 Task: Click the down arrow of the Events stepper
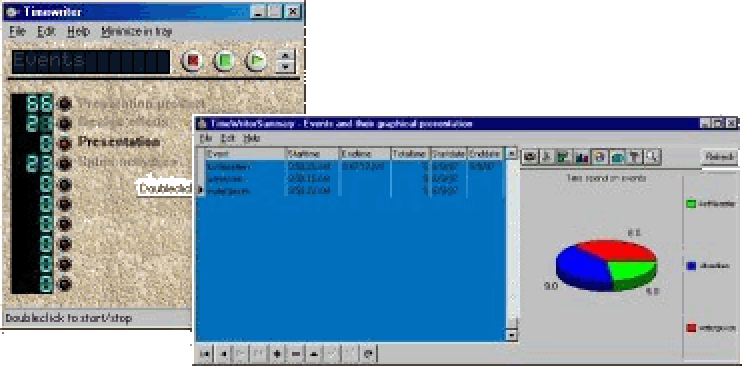click(x=285, y=67)
